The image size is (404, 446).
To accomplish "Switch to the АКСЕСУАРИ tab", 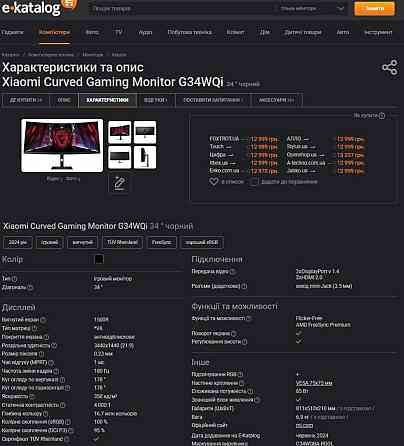I will click(277, 100).
